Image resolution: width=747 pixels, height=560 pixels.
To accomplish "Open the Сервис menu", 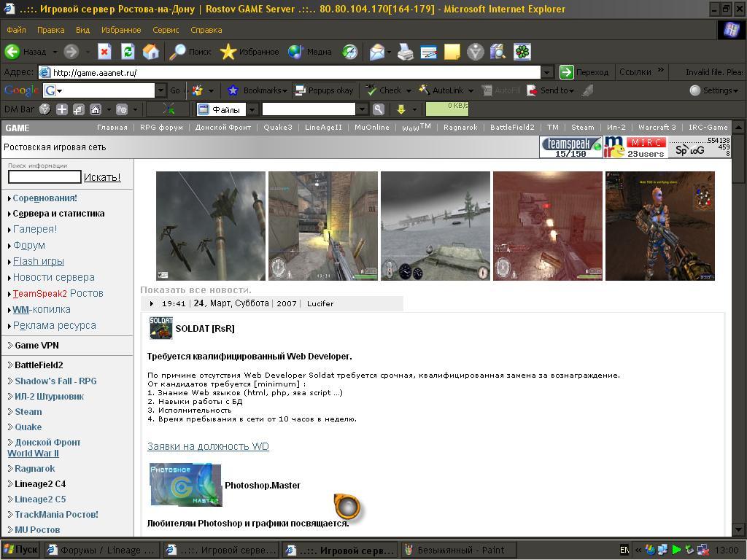I will [x=166, y=30].
